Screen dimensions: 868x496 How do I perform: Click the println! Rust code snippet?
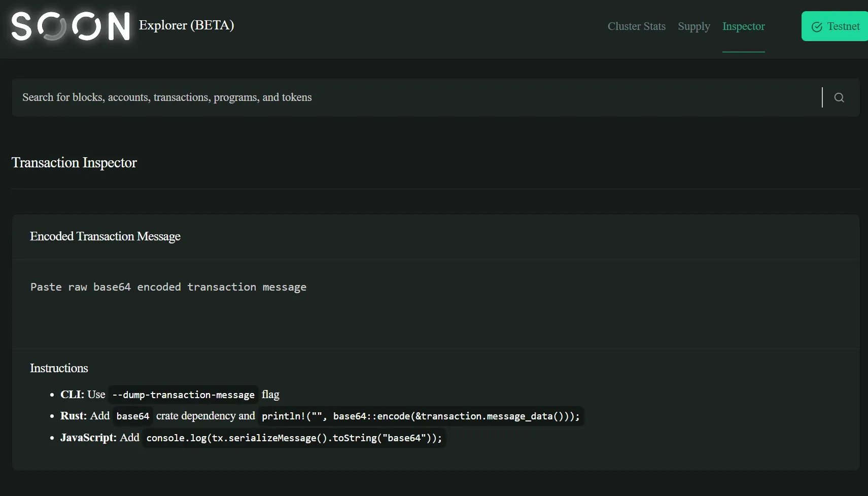pos(421,416)
